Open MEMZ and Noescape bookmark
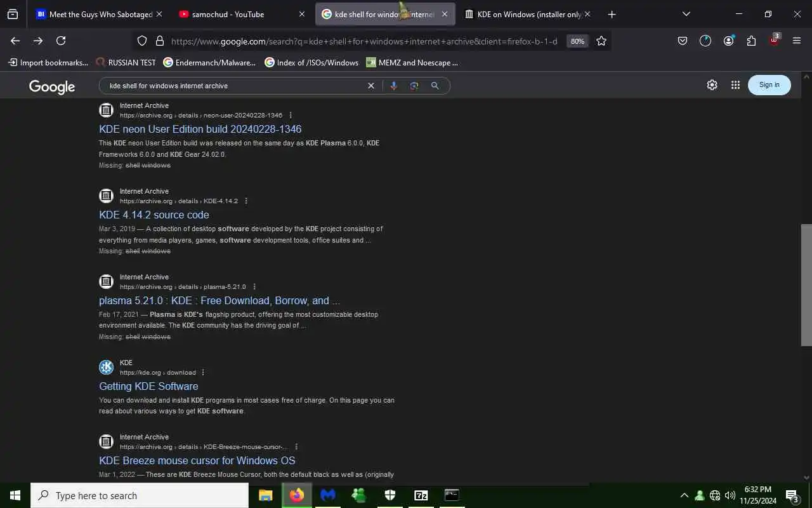This screenshot has width=812, height=508. click(412, 62)
